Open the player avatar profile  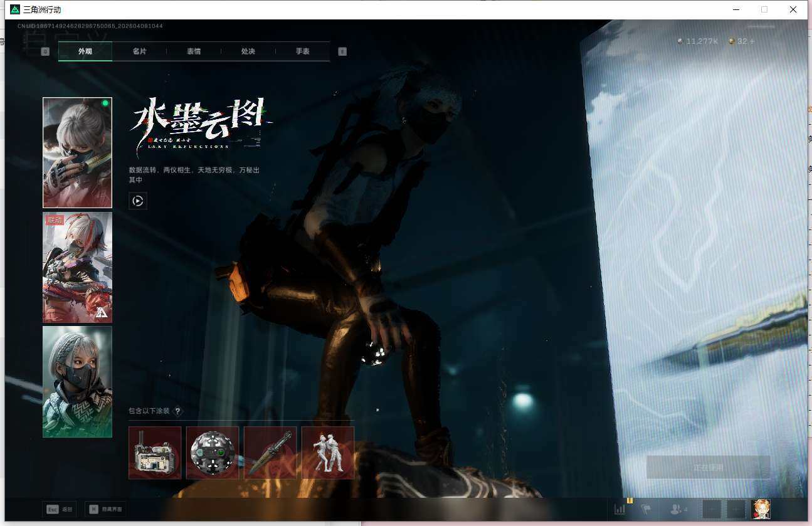[761, 509]
